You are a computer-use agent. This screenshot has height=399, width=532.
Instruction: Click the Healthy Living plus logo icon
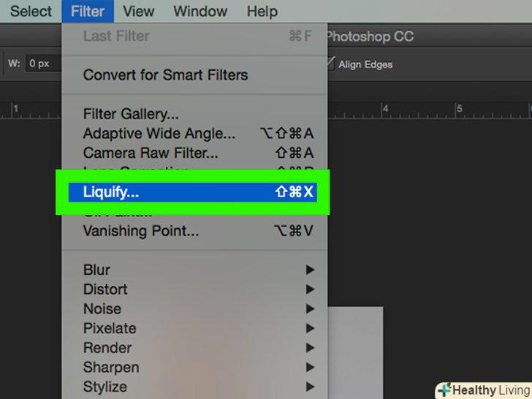pyautogui.click(x=444, y=390)
